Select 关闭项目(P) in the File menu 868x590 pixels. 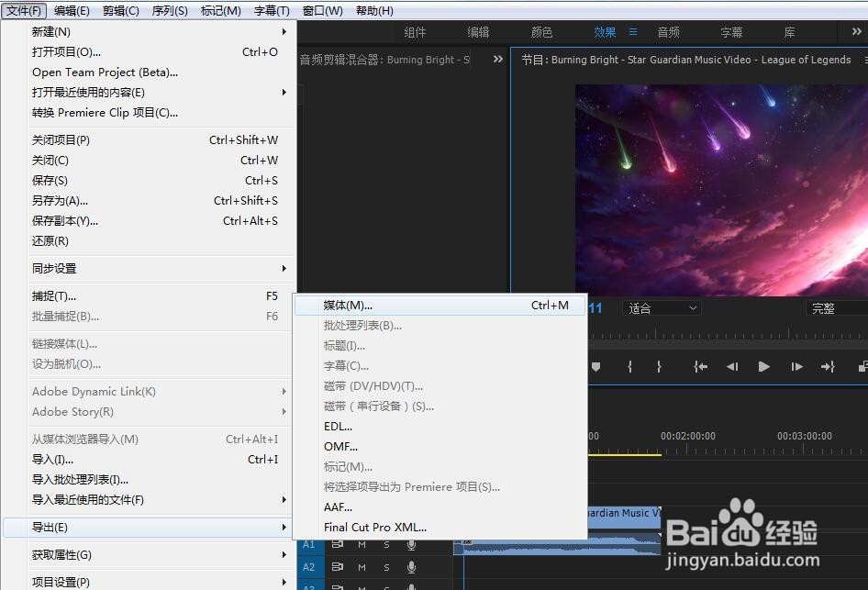[149, 140]
